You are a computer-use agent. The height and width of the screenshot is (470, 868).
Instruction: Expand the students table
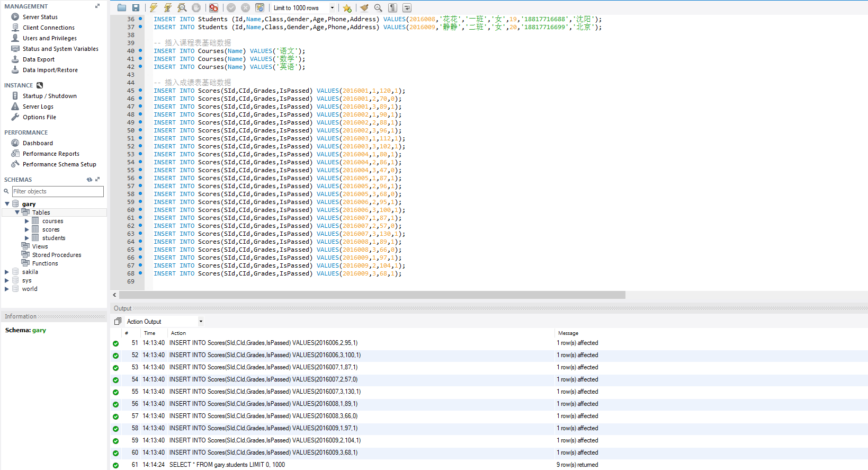click(26, 238)
